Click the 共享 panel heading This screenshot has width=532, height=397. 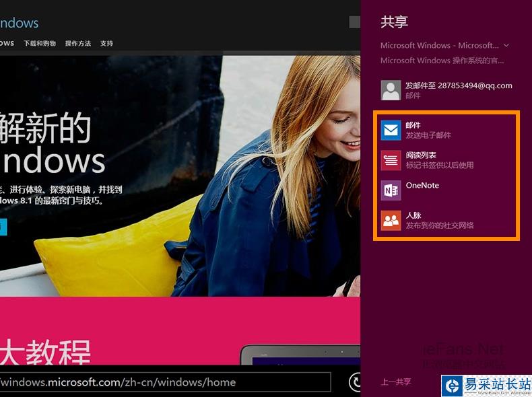[x=394, y=22]
